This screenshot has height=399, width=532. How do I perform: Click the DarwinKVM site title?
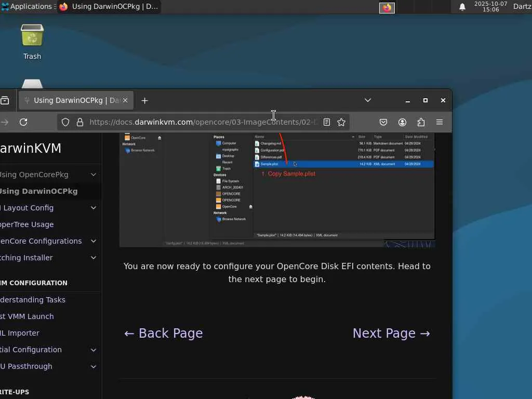click(x=31, y=148)
